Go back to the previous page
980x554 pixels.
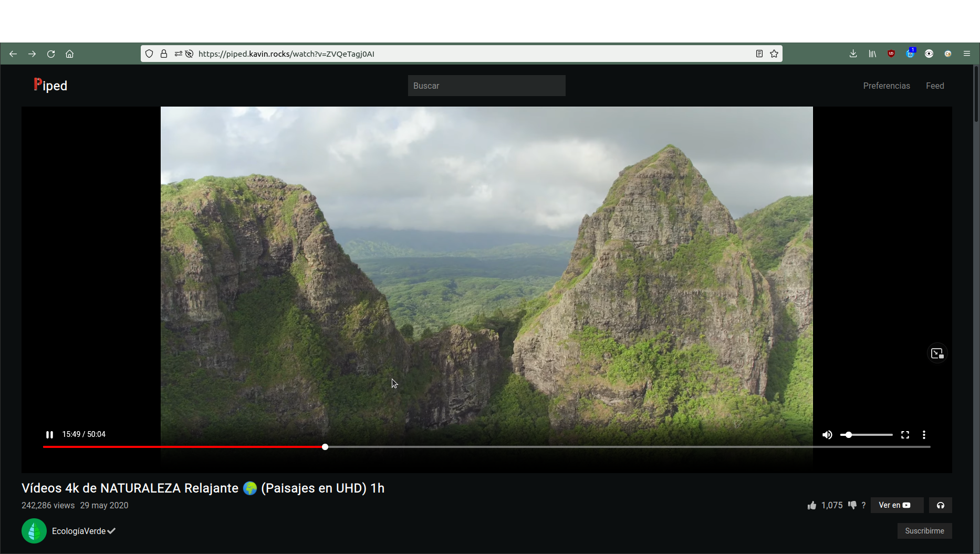(13, 54)
